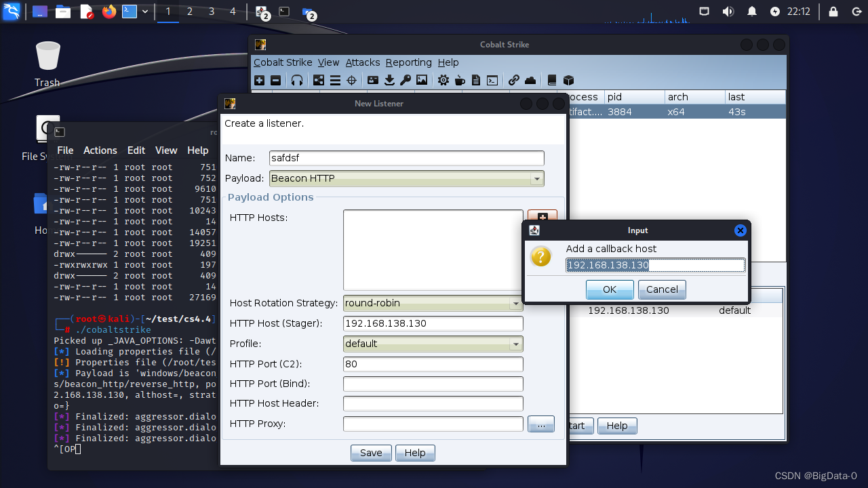Click the HTTP Proxy browse button
The image size is (868, 488).
pyautogui.click(x=541, y=424)
